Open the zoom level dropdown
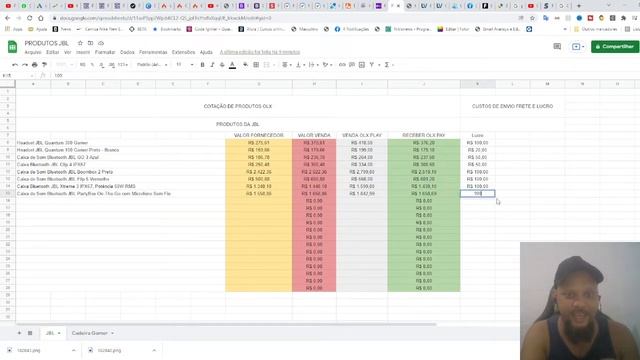Screen dimensions: 640x360 (64, 65)
